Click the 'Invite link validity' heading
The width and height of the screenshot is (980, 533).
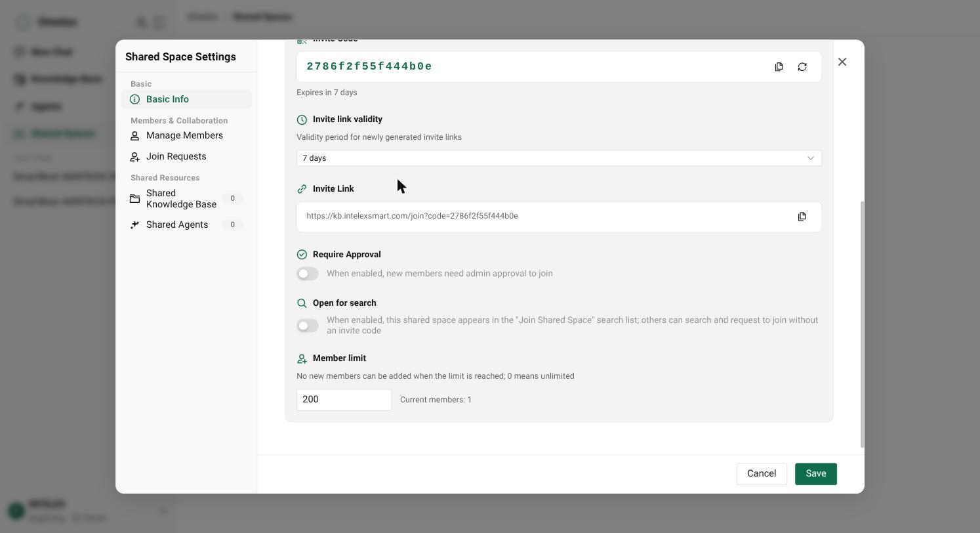click(348, 119)
